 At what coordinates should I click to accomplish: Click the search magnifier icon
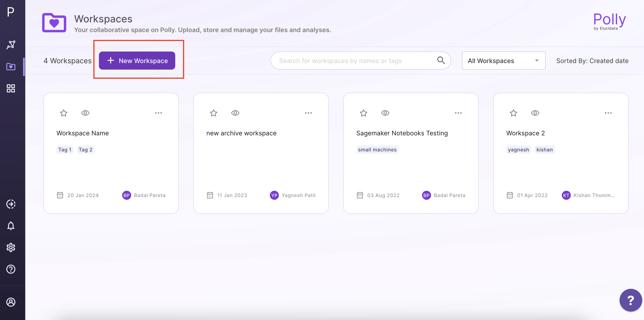click(441, 60)
